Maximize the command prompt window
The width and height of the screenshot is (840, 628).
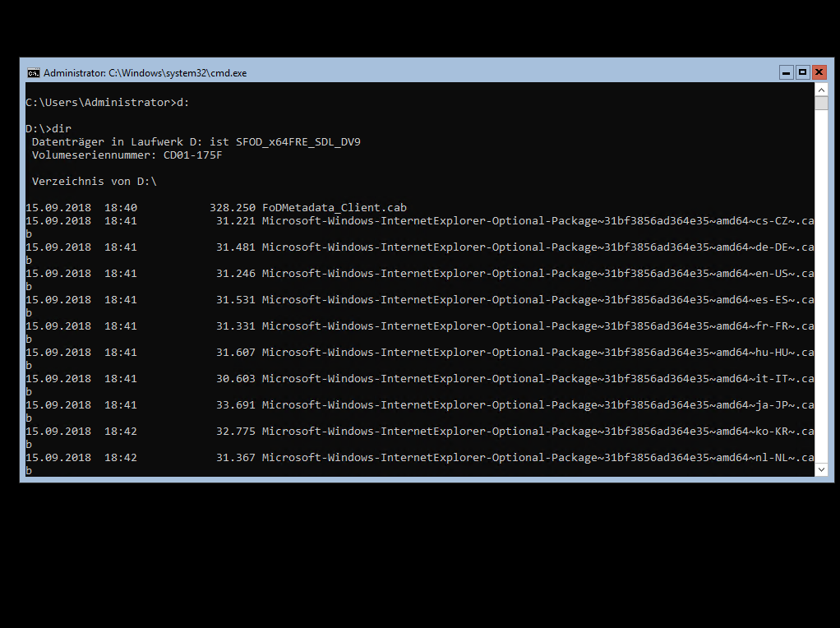(x=802, y=72)
